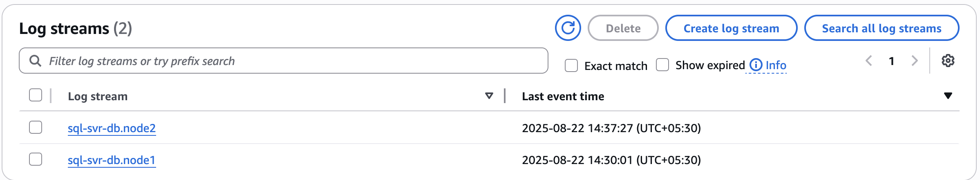Click Search all log streams button
This screenshot has width=980, height=180.
pos(882,28)
